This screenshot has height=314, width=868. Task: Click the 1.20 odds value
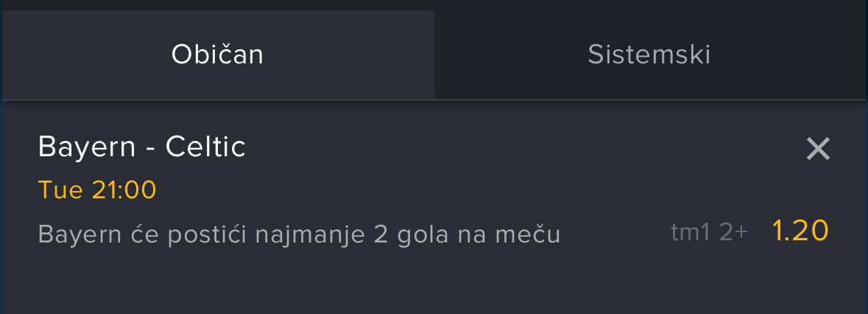(800, 231)
